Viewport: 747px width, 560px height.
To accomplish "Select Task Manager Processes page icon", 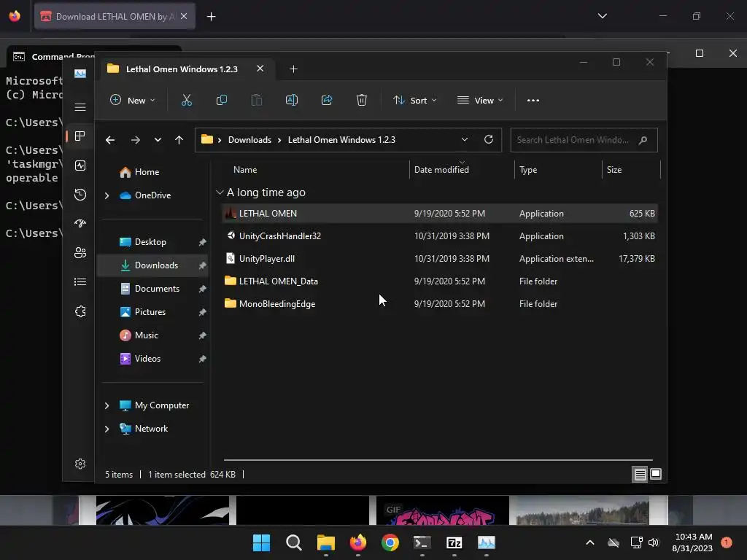I will 80,136.
